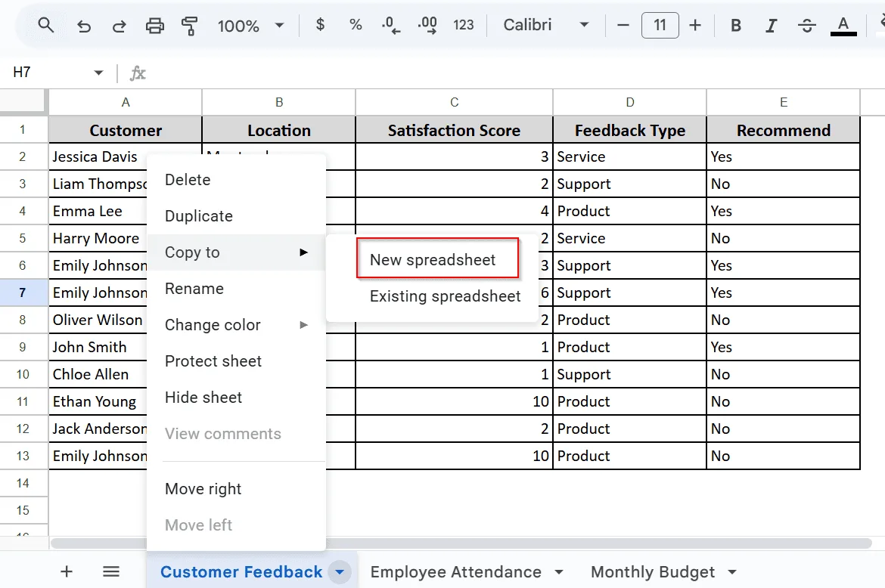Select row 14 header

(x=23, y=483)
